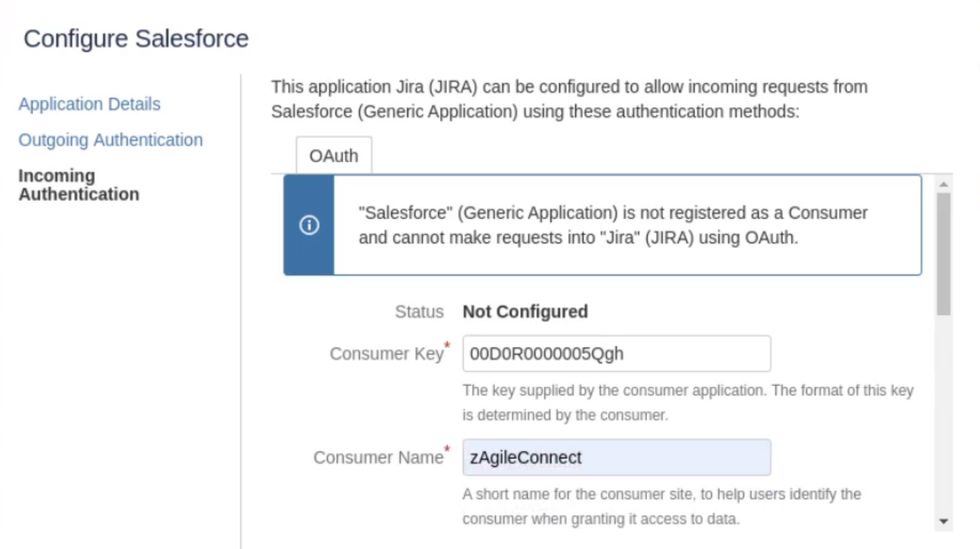
Task: Click the vertical scrollbar thumb
Action: point(944,254)
